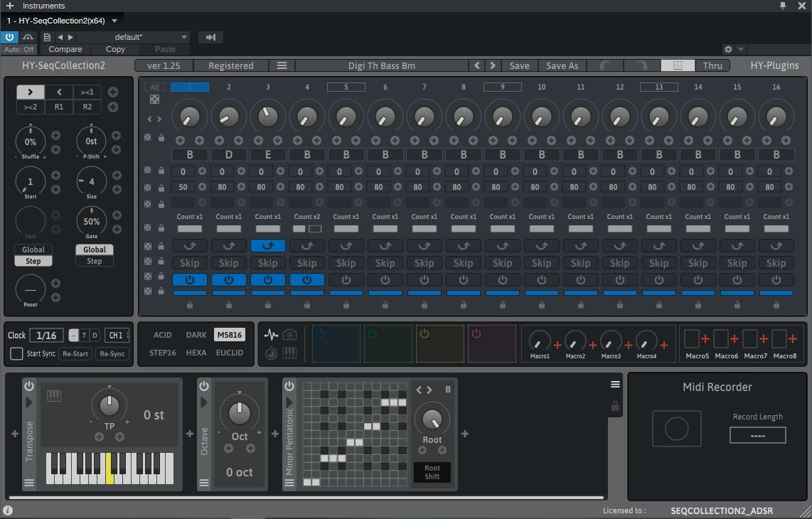Select the ACID sequencer tab

[163, 335]
